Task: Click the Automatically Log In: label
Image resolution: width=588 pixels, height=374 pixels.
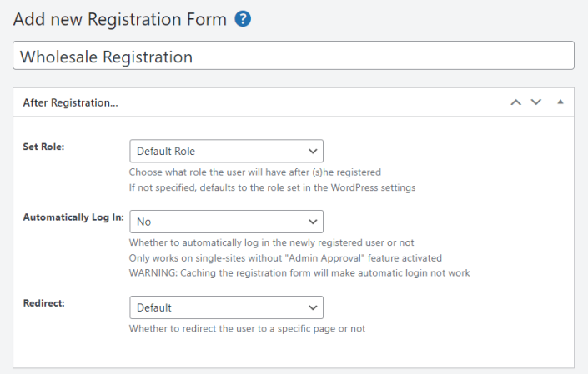Action: point(73,217)
